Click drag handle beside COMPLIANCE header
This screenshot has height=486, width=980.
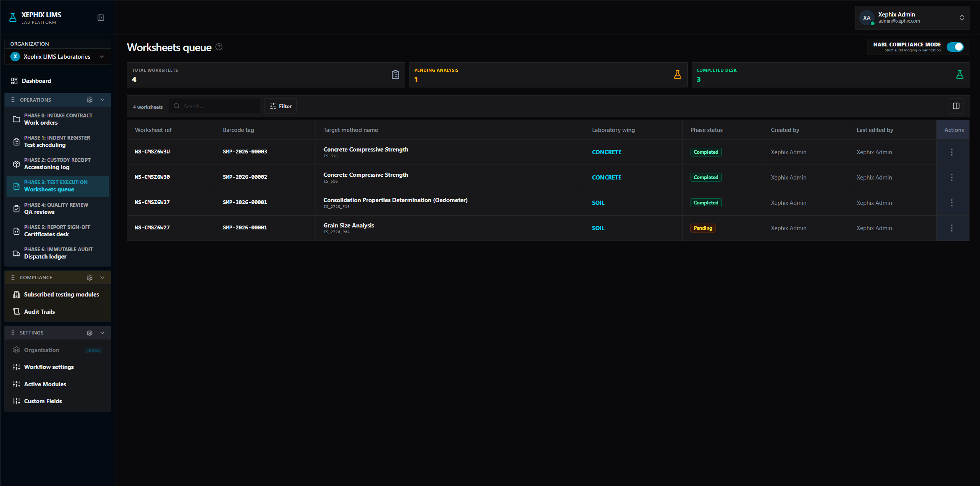click(13, 277)
